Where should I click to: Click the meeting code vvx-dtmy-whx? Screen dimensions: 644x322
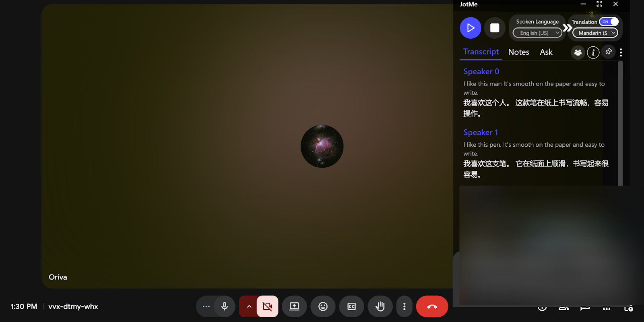[73, 306]
